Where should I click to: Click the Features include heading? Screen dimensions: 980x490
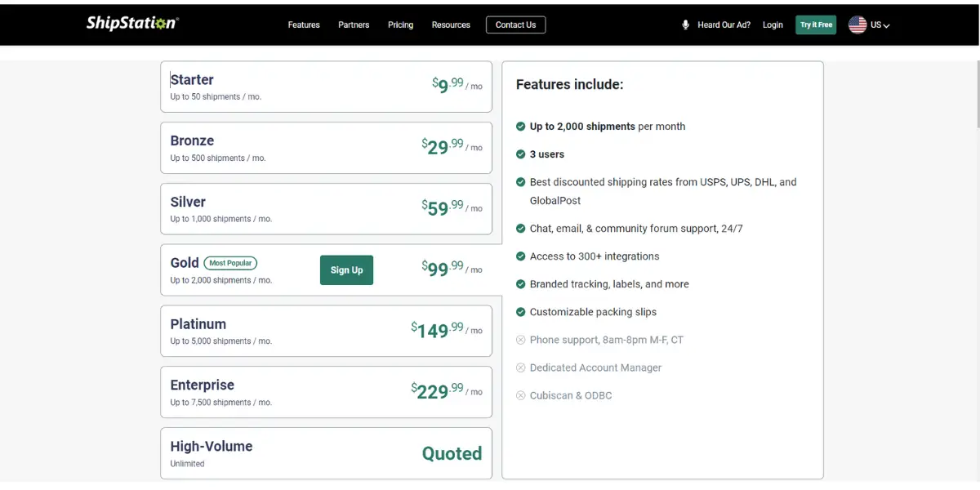tap(569, 84)
